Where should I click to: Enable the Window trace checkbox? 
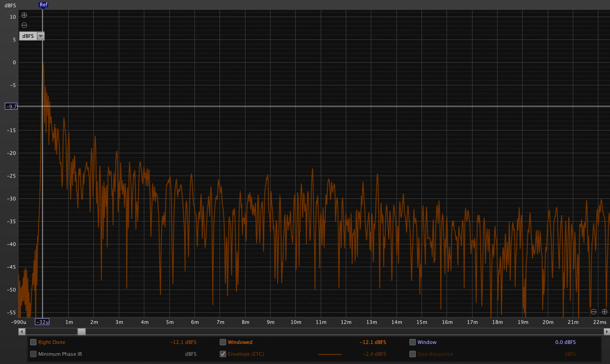point(413,342)
